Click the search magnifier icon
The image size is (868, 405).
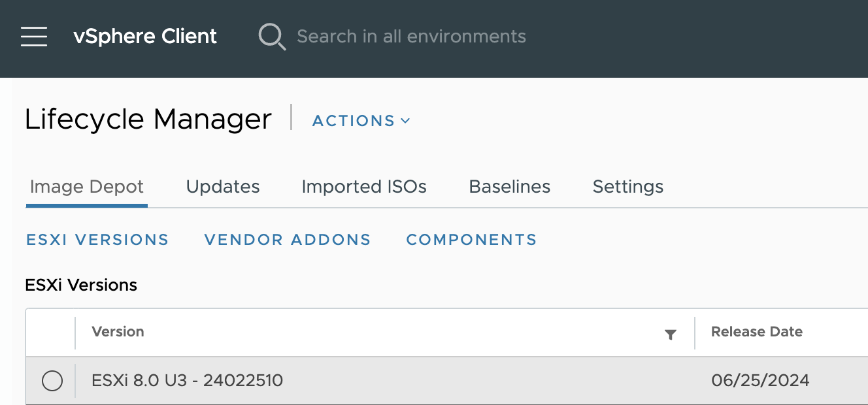point(272,37)
